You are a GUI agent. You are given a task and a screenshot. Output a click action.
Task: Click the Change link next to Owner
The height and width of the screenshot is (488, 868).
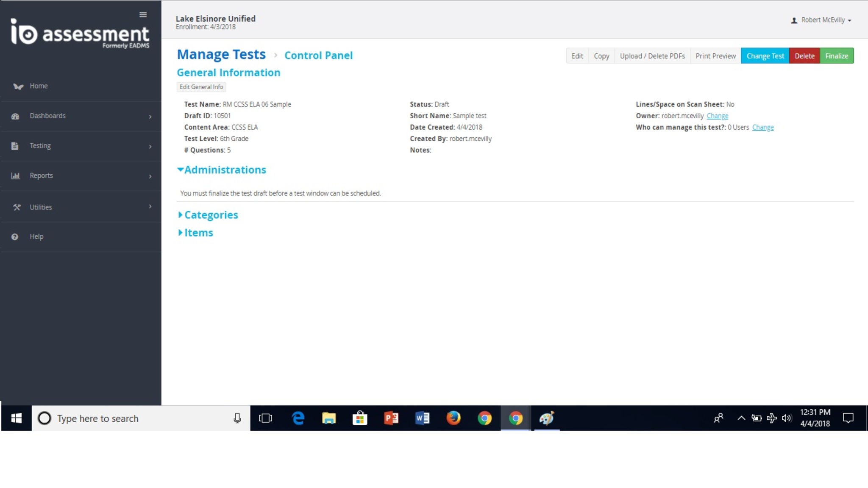(717, 116)
